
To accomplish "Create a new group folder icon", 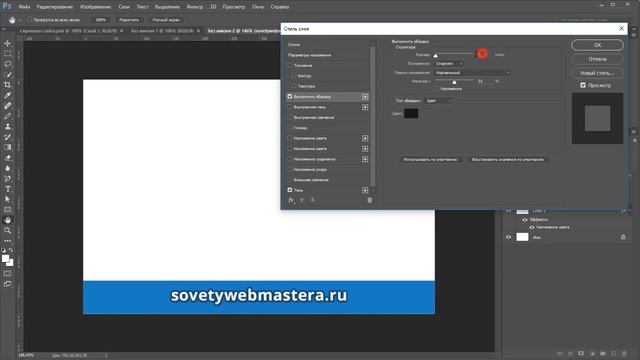I will click(603, 353).
